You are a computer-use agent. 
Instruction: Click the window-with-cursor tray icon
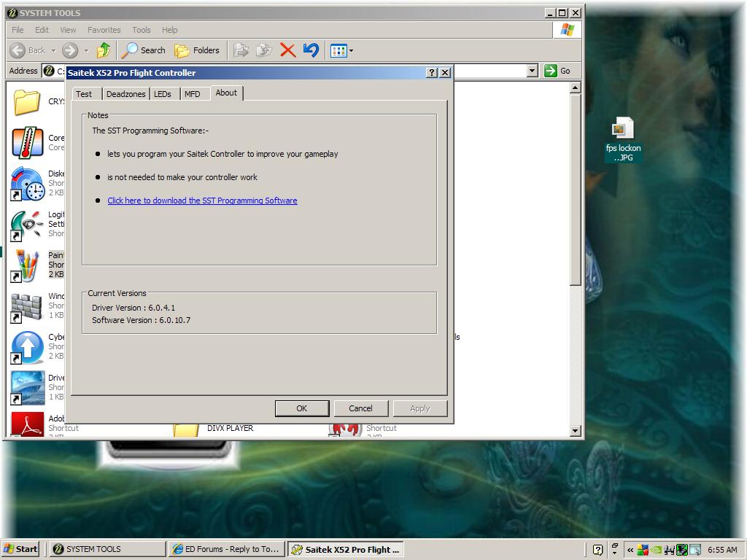click(695, 550)
